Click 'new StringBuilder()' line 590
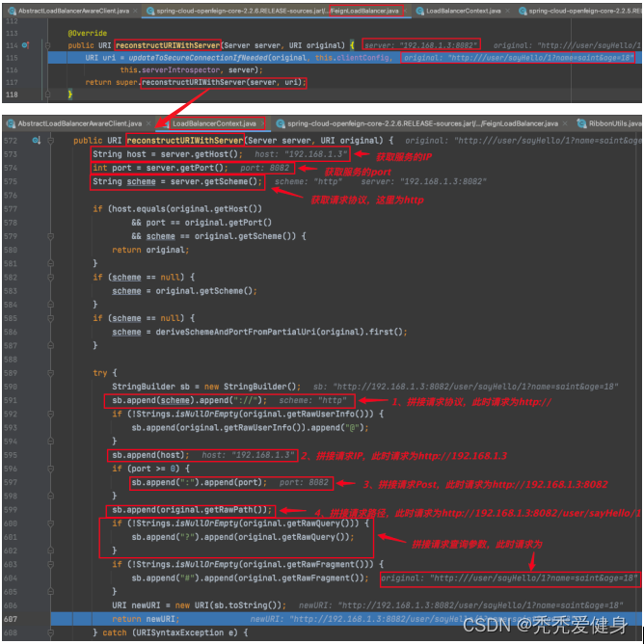 coord(206,387)
